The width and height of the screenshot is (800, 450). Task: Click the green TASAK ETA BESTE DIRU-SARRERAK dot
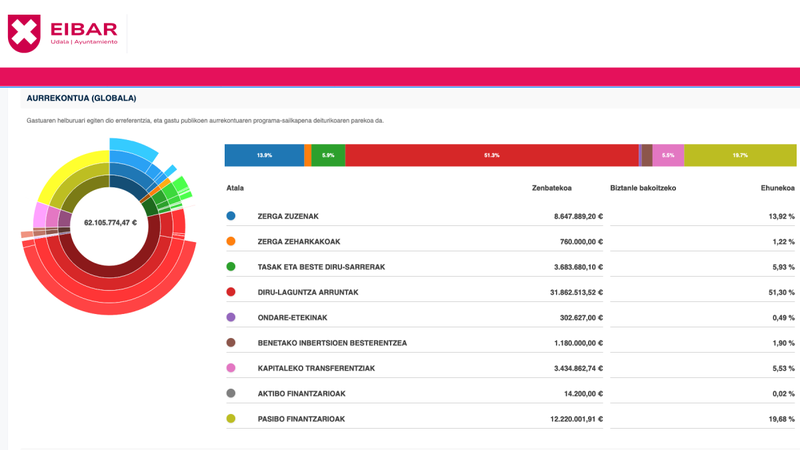pos(231,267)
